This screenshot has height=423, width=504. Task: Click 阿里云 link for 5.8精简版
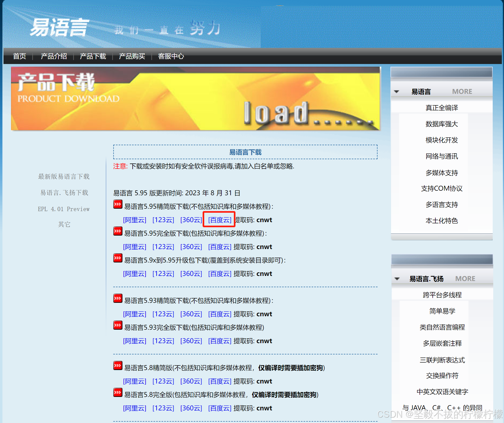click(135, 381)
